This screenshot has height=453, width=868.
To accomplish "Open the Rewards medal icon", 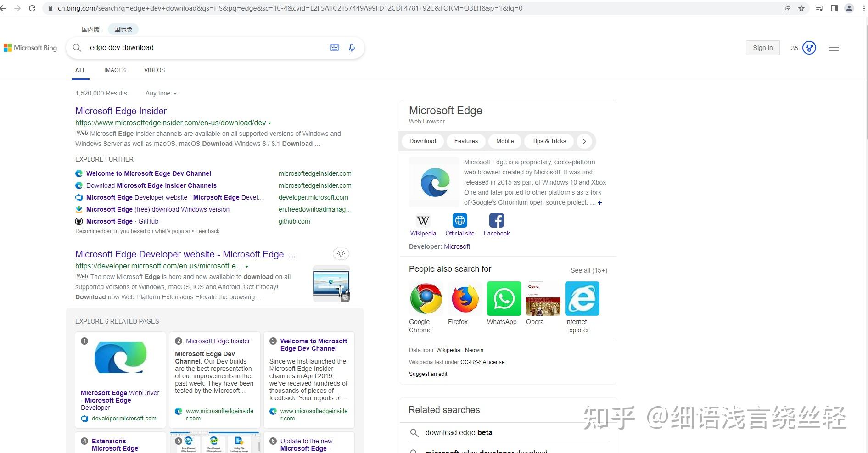I will pos(809,48).
